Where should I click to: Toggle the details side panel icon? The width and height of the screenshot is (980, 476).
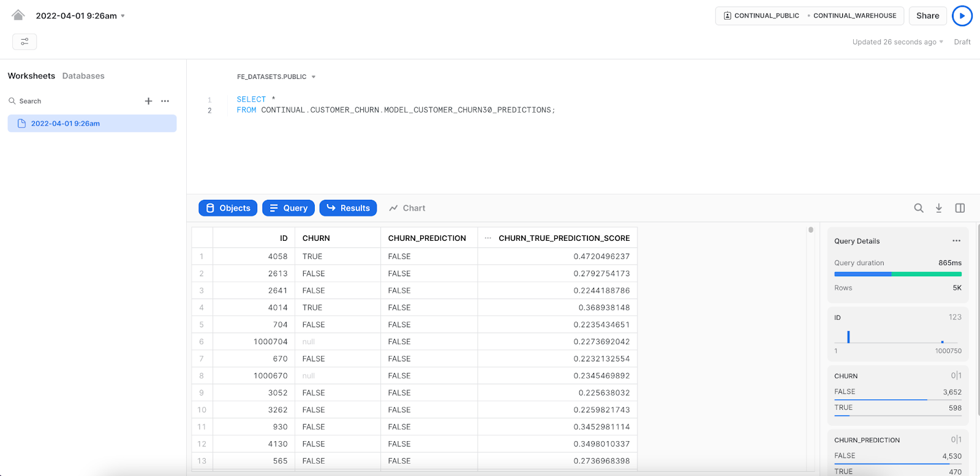[x=960, y=208]
